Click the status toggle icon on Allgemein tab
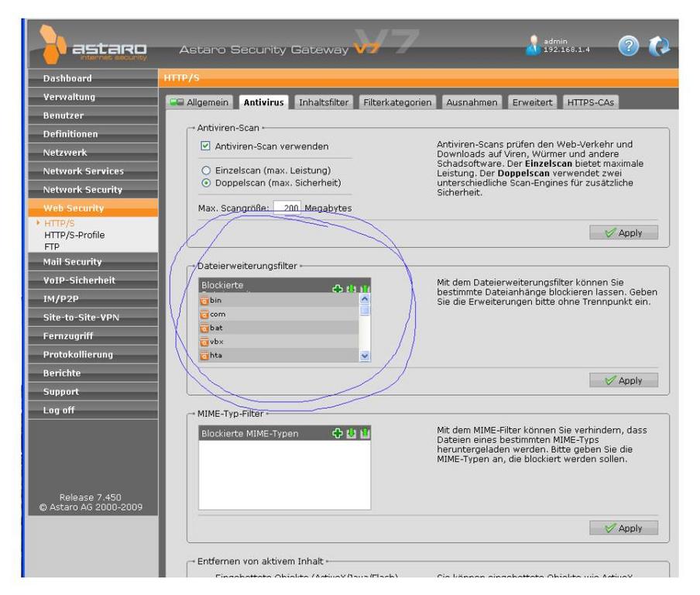The height and width of the screenshot is (595, 700). (177, 102)
